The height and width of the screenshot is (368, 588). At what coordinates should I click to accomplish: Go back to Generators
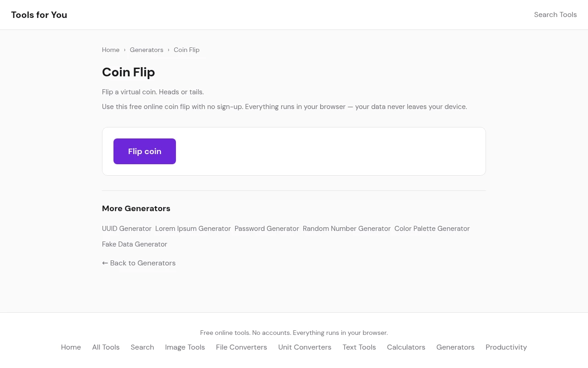click(x=139, y=263)
